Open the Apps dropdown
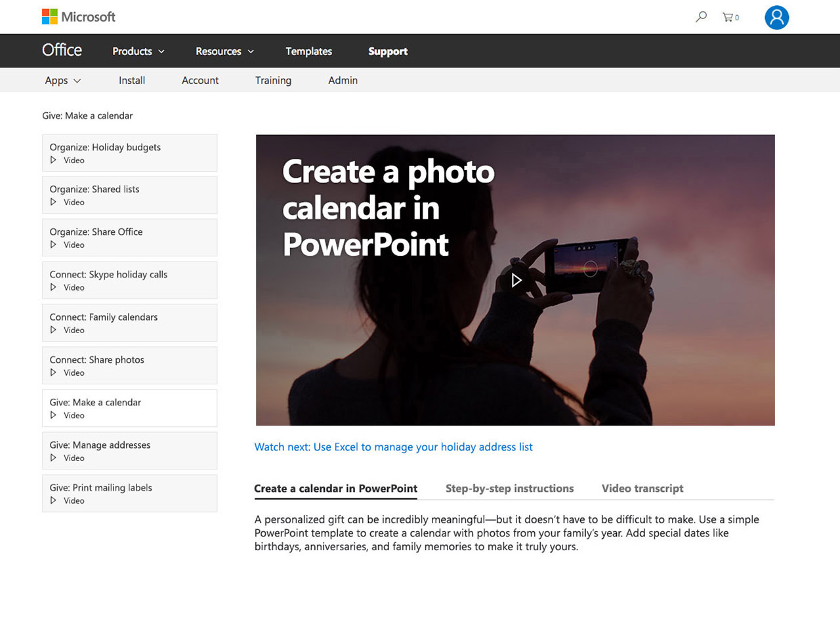This screenshot has height=623, width=840. coord(63,81)
